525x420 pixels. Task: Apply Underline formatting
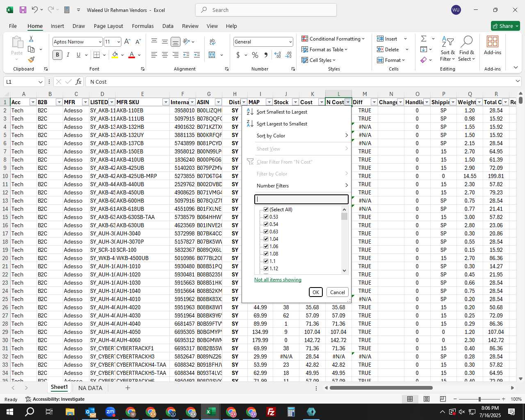click(78, 55)
